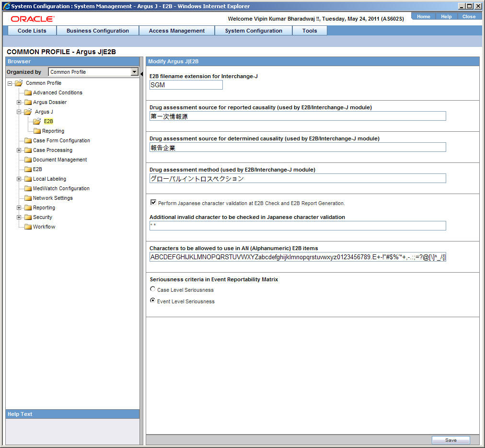Image resolution: width=485 pixels, height=448 pixels.
Task: Click the alphanumeric allowed characters field
Action: pyautogui.click(x=298, y=257)
